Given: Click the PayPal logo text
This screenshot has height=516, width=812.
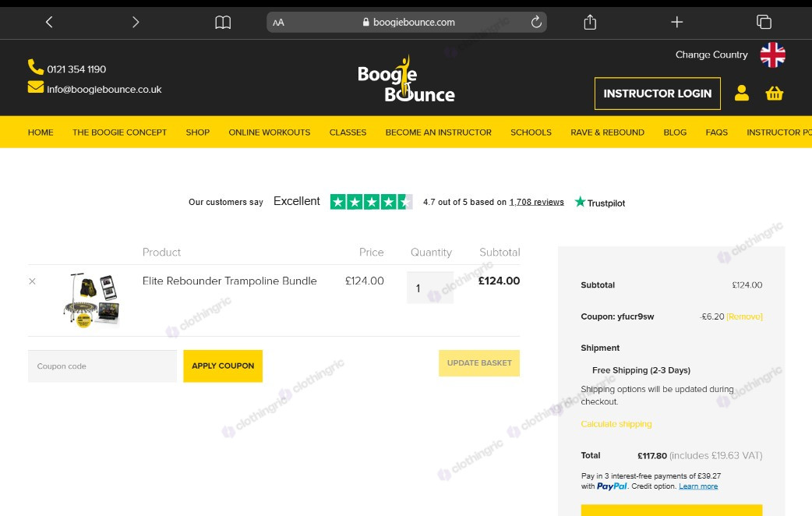Looking at the screenshot, I should [612, 486].
